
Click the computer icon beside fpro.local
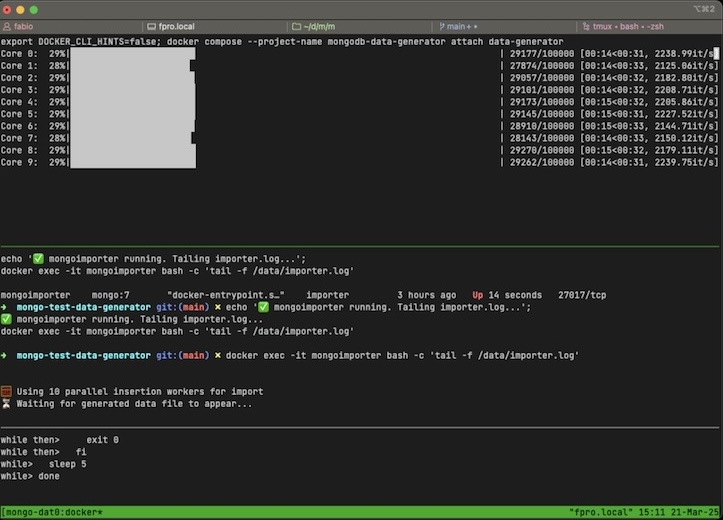click(x=151, y=27)
